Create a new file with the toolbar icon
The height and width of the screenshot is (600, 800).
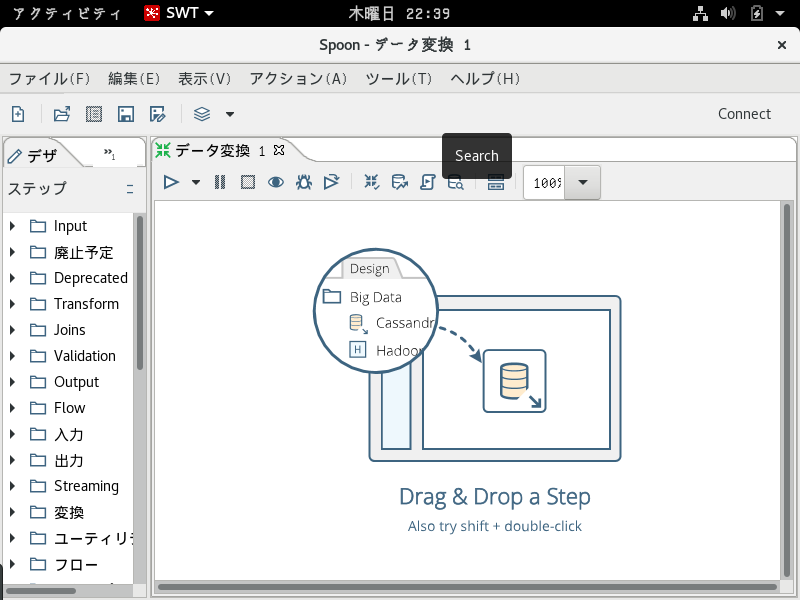(x=18, y=114)
